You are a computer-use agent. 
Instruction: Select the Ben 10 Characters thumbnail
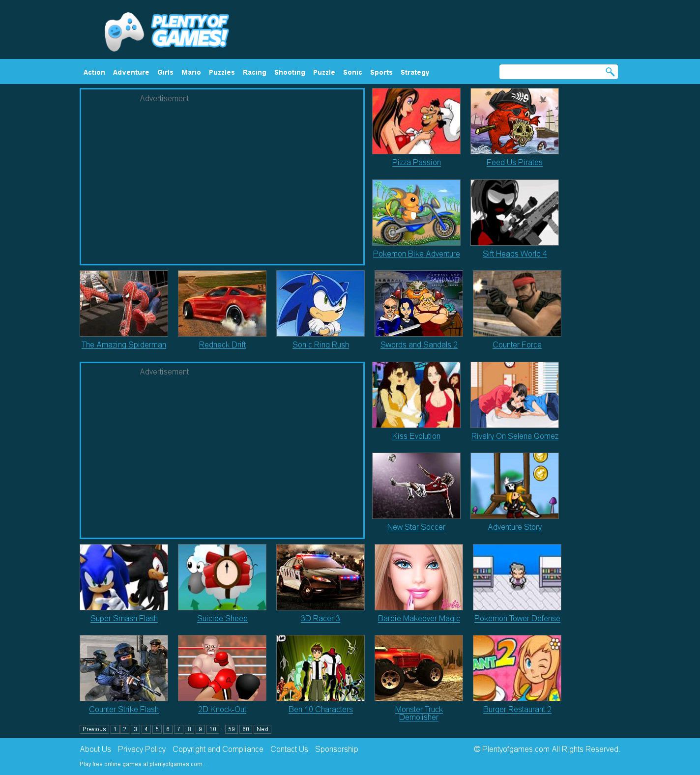coord(321,668)
